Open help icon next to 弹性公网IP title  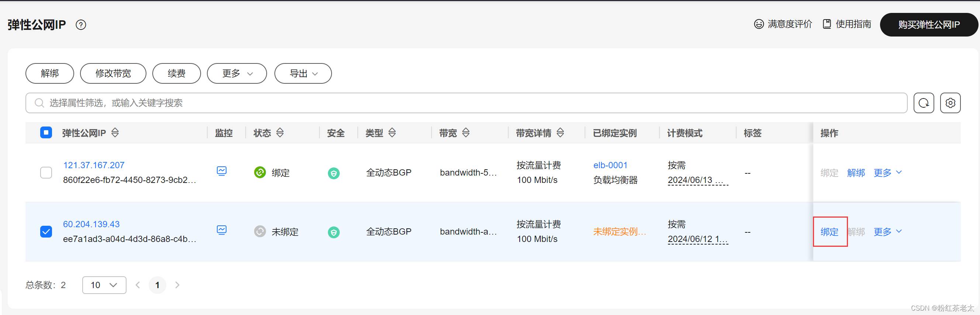click(81, 25)
